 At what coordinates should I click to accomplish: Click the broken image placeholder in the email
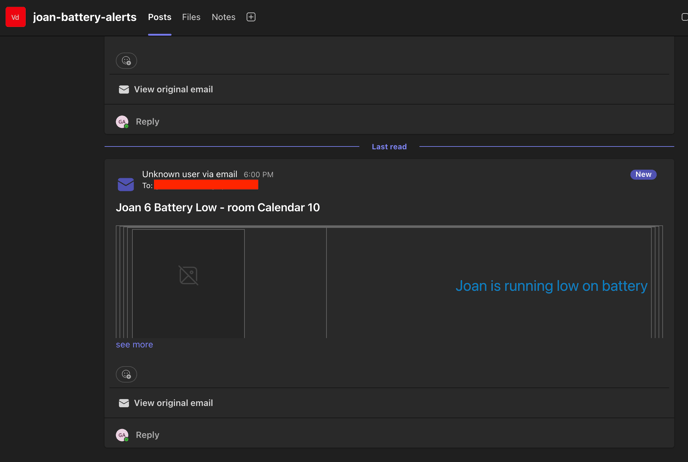pos(189,275)
